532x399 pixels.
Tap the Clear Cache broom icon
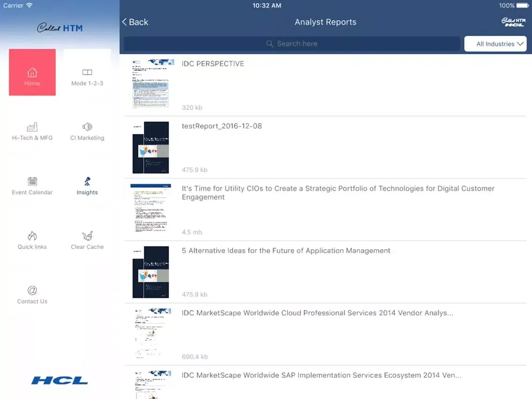[x=87, y=236]
